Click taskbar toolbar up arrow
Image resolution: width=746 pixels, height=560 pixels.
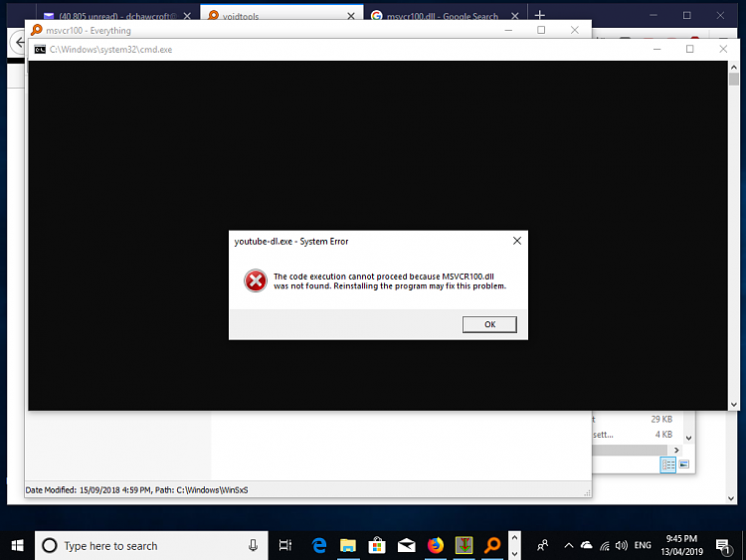pyautogui.click(x=514, y=538)
